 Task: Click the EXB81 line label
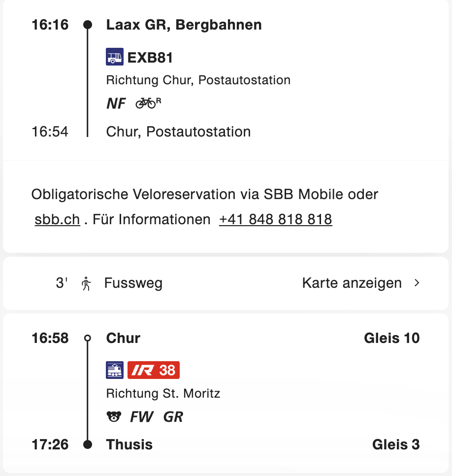[x=150, y=58]
